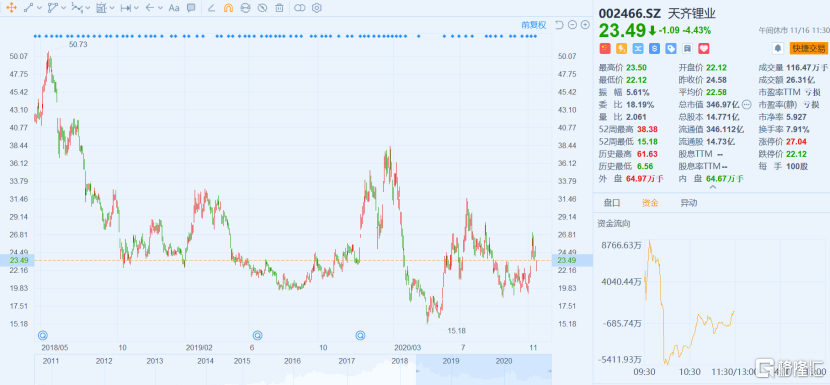This screenshot has height=385, width=830.
Task: Click the 50.73 high price annotation
Action: pos(78,45)
